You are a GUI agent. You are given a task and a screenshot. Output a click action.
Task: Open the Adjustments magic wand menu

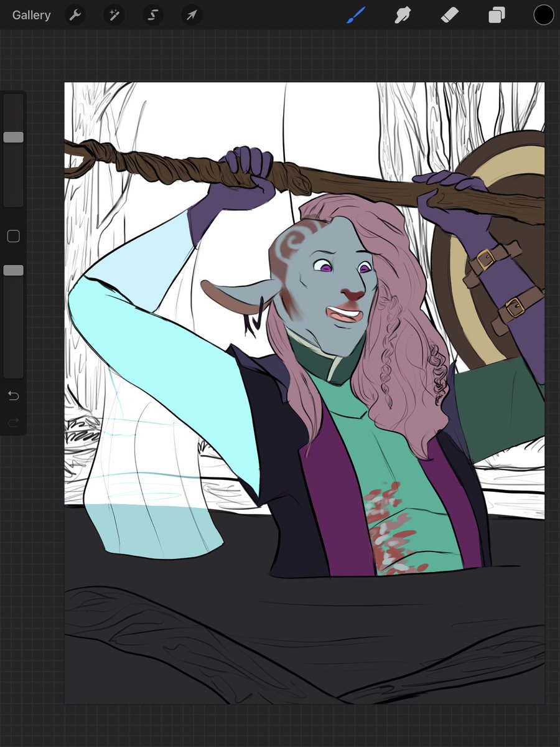[114, 15]
